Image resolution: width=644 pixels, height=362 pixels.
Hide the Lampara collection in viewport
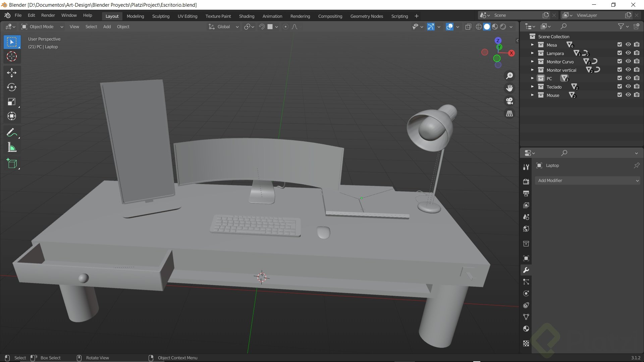tap(628, 53)
